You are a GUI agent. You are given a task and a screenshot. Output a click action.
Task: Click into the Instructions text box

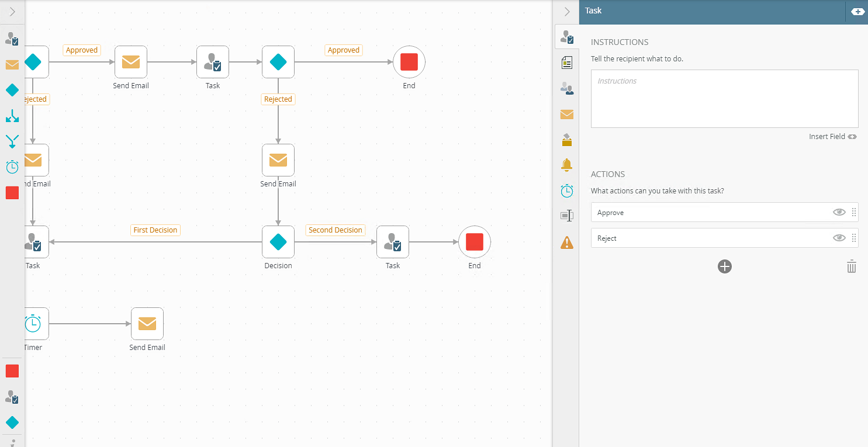point(724,99)
